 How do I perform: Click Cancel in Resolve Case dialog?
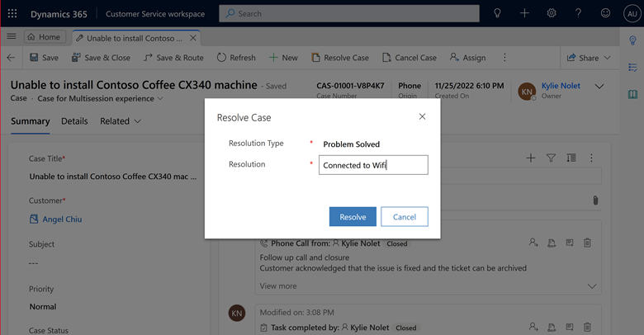click(405, 216)
